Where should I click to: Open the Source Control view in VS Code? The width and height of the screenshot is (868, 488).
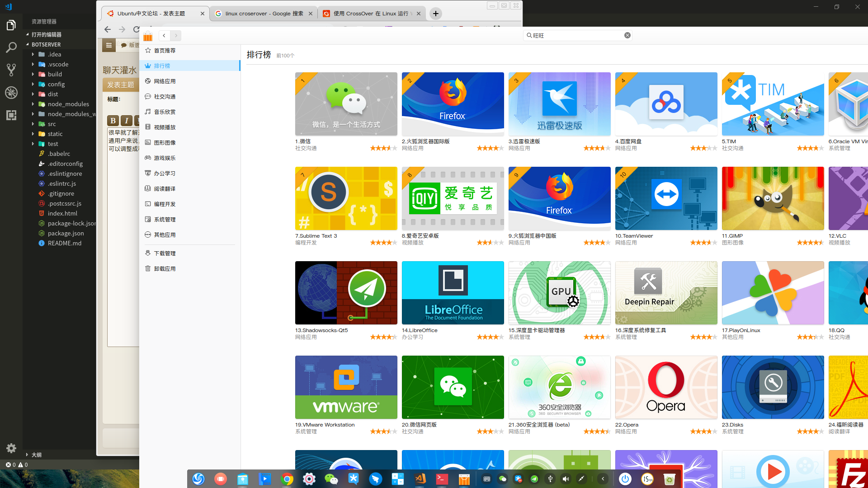point(11,70)
